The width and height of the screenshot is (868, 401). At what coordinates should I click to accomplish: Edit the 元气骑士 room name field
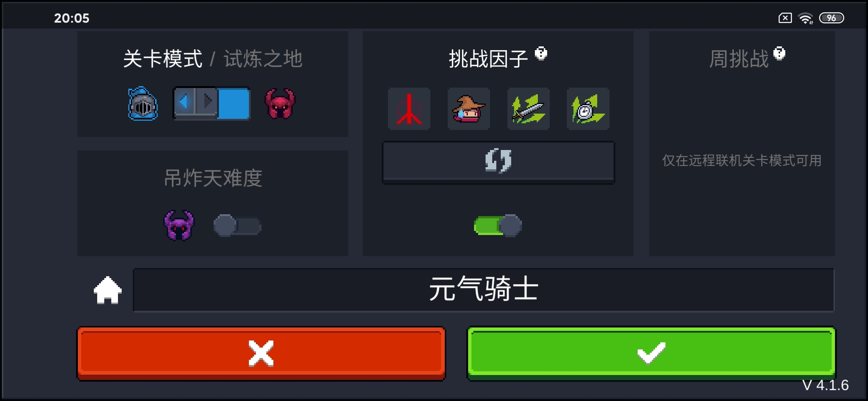click(483, 290)
